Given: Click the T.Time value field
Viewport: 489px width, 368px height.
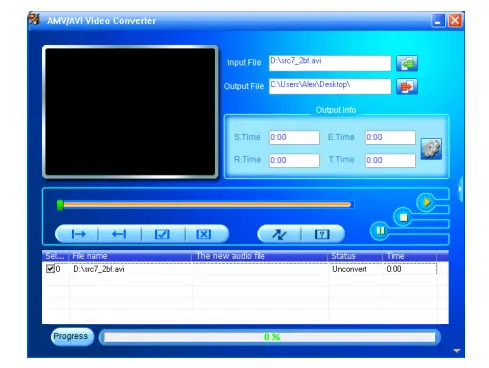Looking at the screenshot, I should (x=390, y=160).
